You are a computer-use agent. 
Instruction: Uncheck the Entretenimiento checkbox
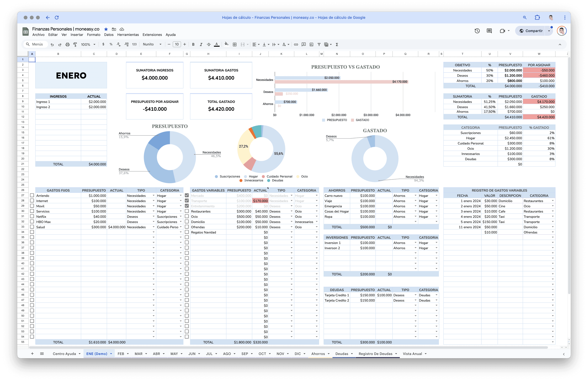187,206
